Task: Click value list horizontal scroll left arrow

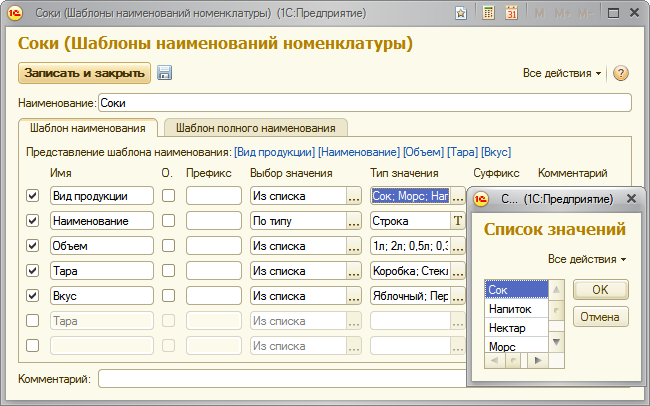Action: pos(495,360)
